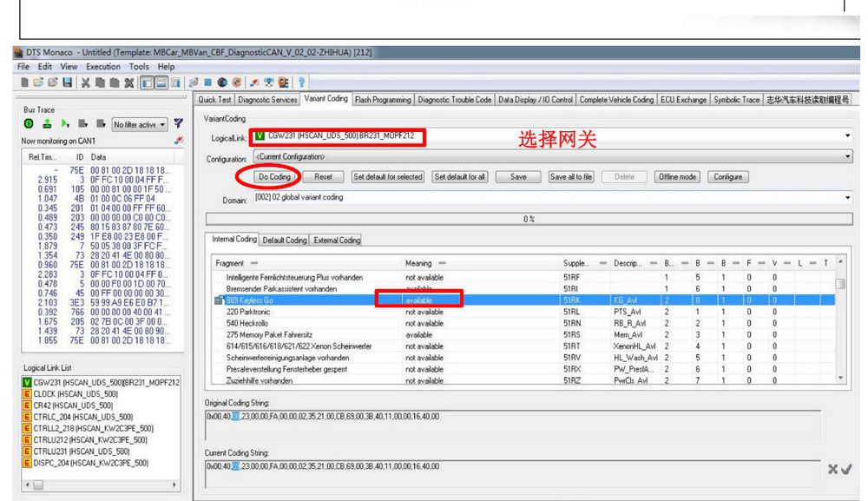Click the checkmark icon next to coding string
This screenshot has height=501, width=868.
[x=847, y=467]
